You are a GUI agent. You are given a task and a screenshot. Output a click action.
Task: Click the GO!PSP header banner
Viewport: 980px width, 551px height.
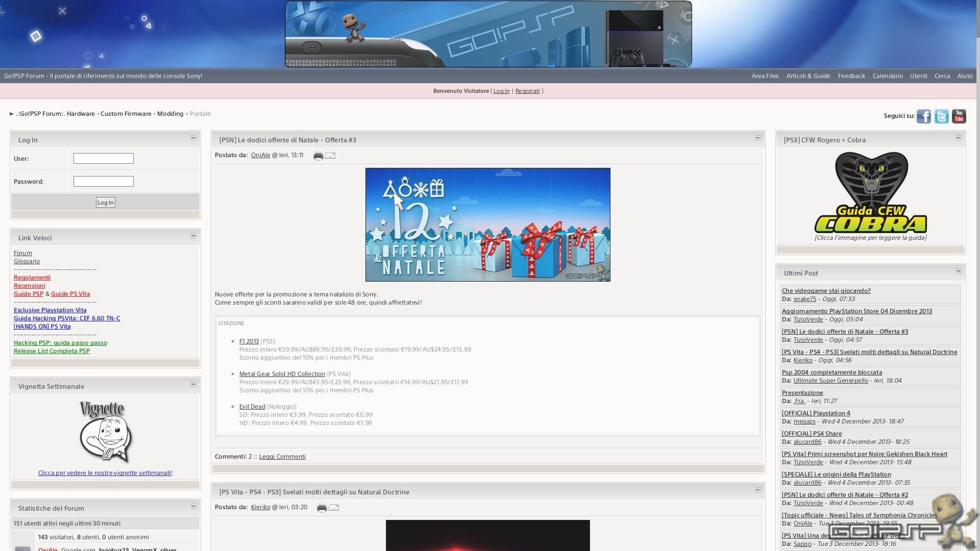point(488,34)
